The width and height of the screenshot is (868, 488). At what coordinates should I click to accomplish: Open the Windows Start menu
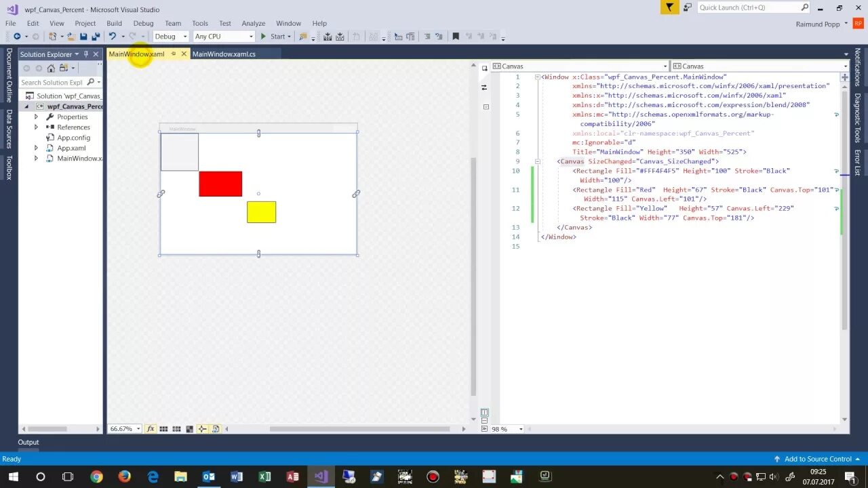pos(13,476)
